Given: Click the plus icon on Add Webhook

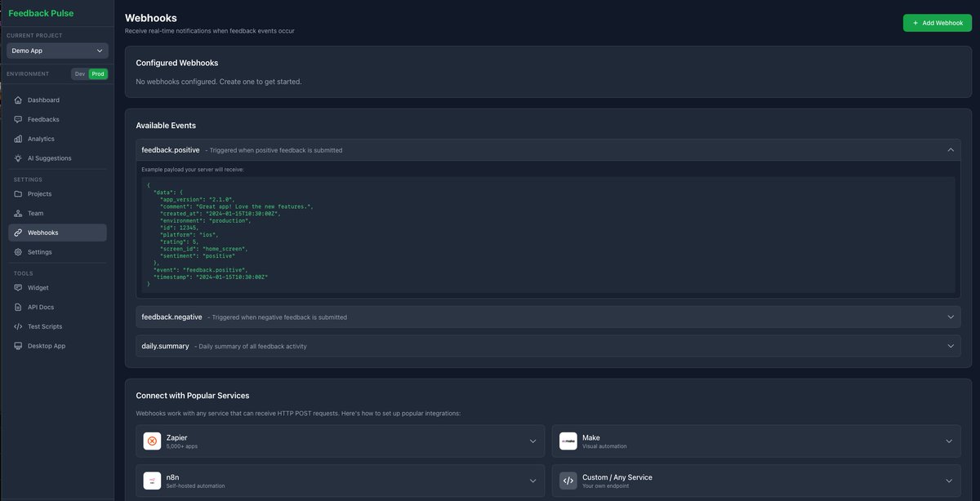Looking at the screenshot, I should tap(915, 23).
